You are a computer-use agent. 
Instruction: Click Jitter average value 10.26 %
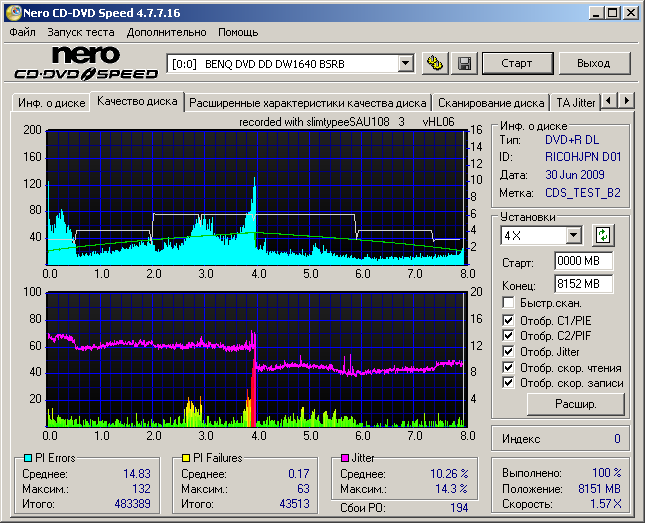(x=449, y=474)
